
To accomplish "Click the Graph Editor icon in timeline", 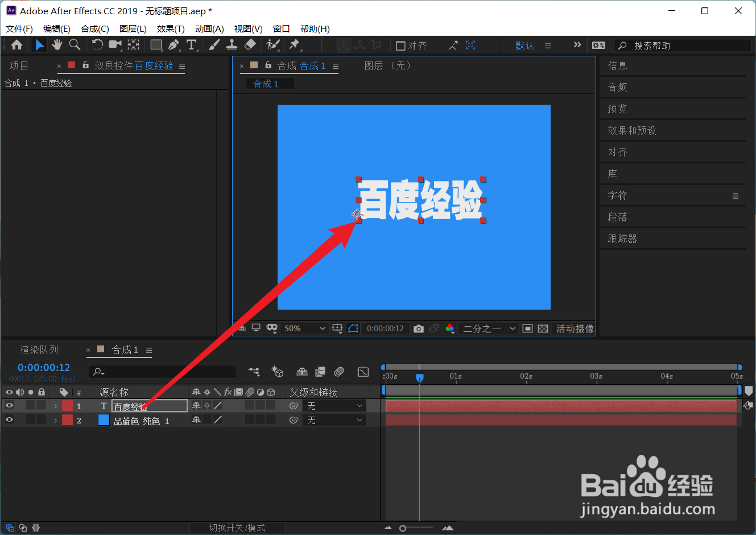I will [363, 372].
